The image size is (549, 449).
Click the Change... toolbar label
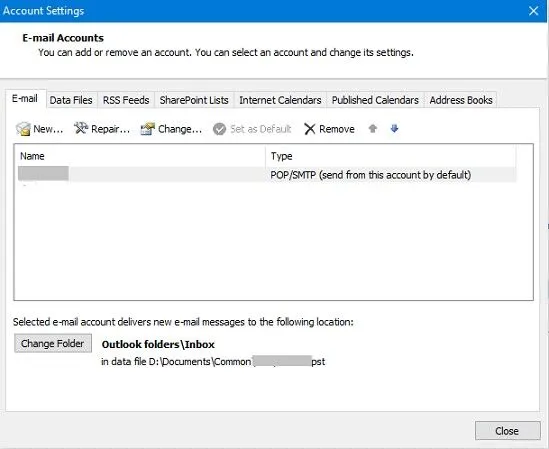180,129
